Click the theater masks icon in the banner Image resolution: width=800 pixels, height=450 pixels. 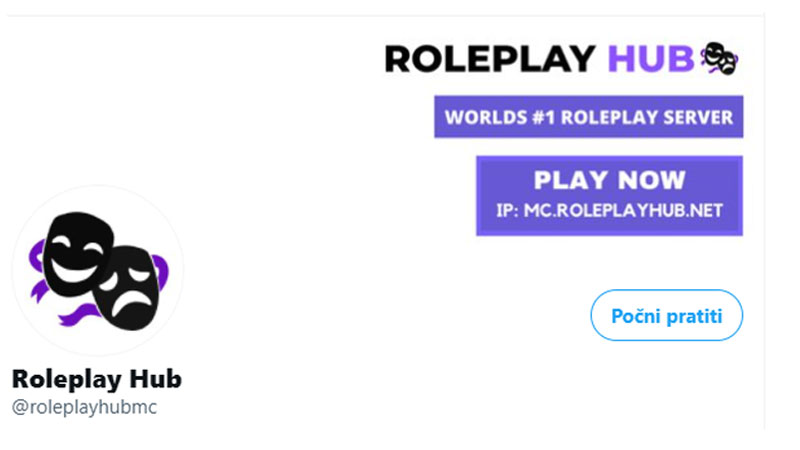tap(719, 58)
